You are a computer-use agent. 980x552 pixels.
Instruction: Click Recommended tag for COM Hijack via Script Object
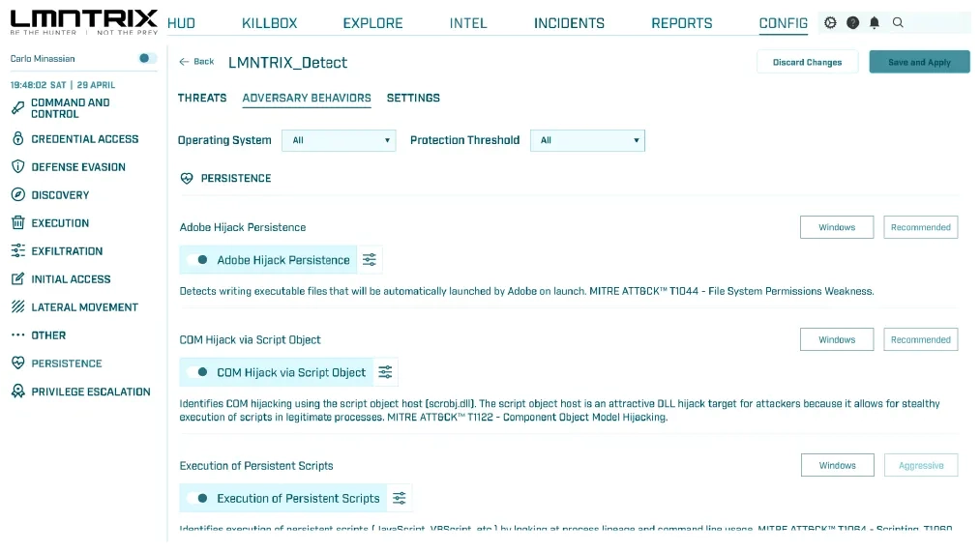[921, 339]
